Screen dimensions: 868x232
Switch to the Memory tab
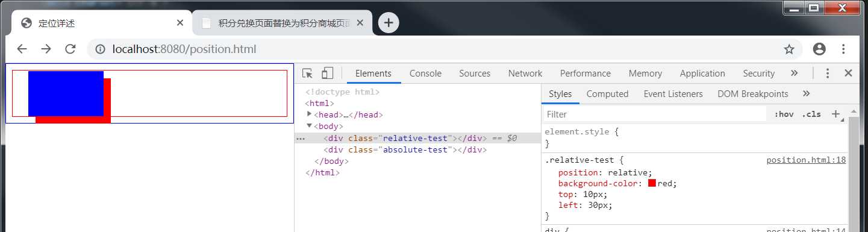click(645, 74)
